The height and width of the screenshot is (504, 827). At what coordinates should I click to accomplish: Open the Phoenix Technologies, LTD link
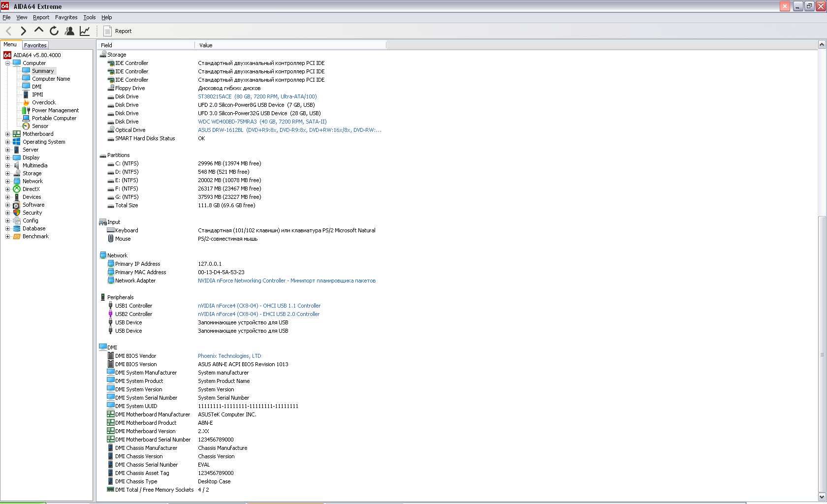pyautogui.click(x=229, y=356)
